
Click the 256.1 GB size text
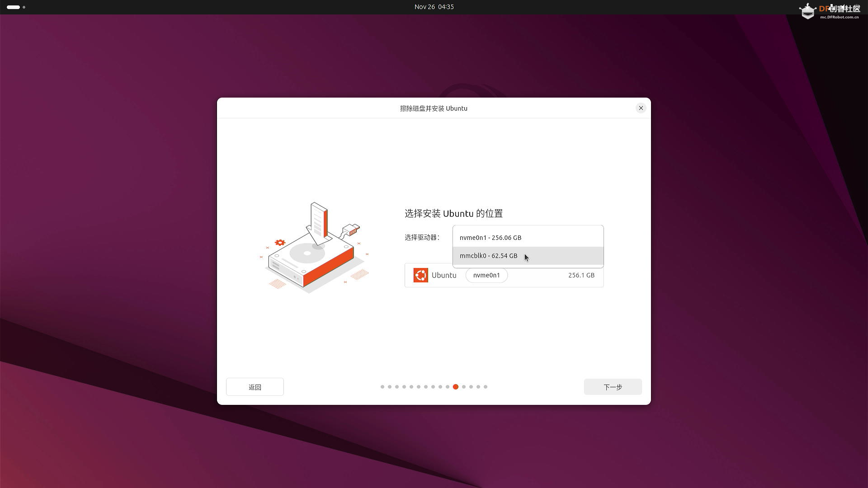(581, 275)
